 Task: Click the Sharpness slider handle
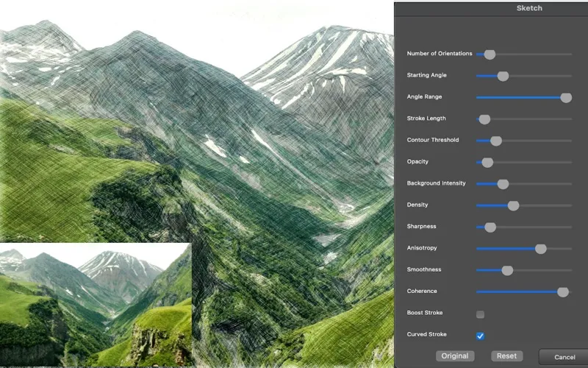(x=490, y=227)
